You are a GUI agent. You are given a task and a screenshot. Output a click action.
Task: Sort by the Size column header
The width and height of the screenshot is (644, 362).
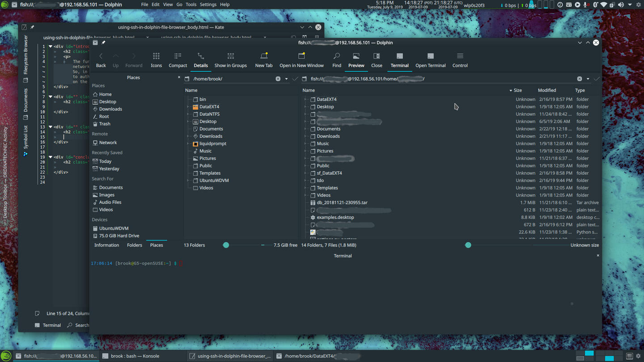point(517,90)
